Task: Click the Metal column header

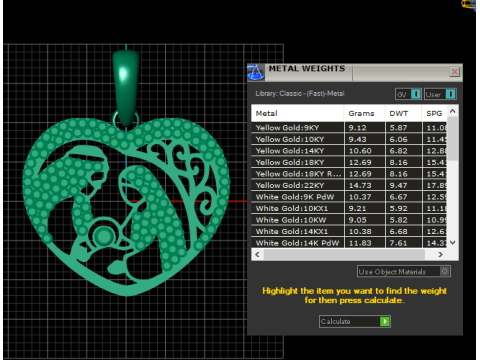Action: coord(297,113)
